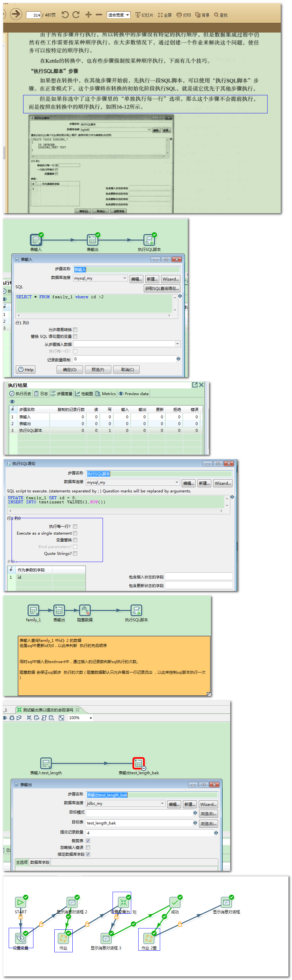Click 编辑... in the 表输入 dialog
292x980 pixels.
pos(136,279)
